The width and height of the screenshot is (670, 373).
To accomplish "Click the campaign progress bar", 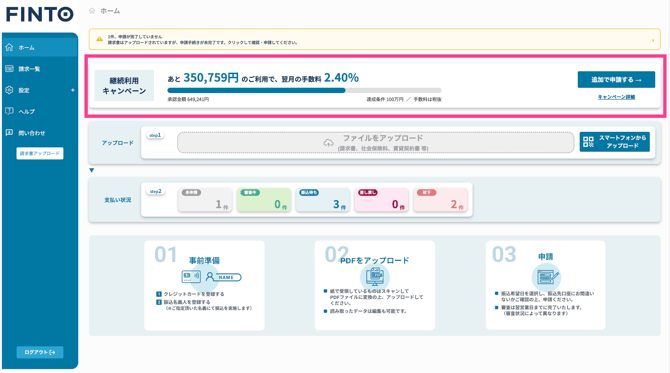I will [304, 91].
